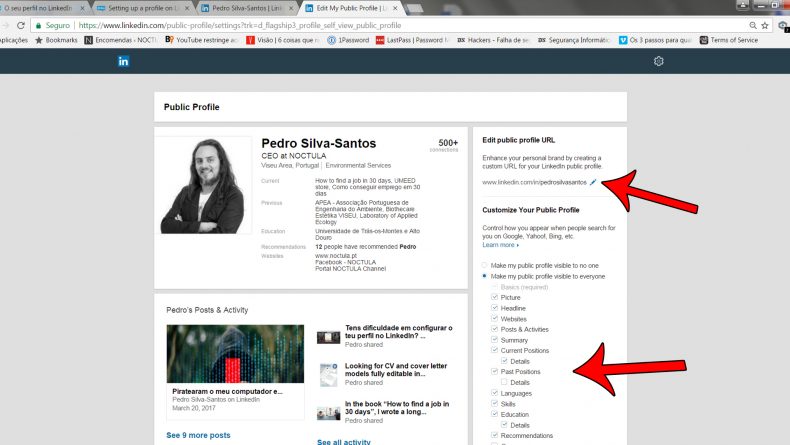Toggle the Education checkbox
The height and width of the screenshot is (445, 790).
point(494,414)
